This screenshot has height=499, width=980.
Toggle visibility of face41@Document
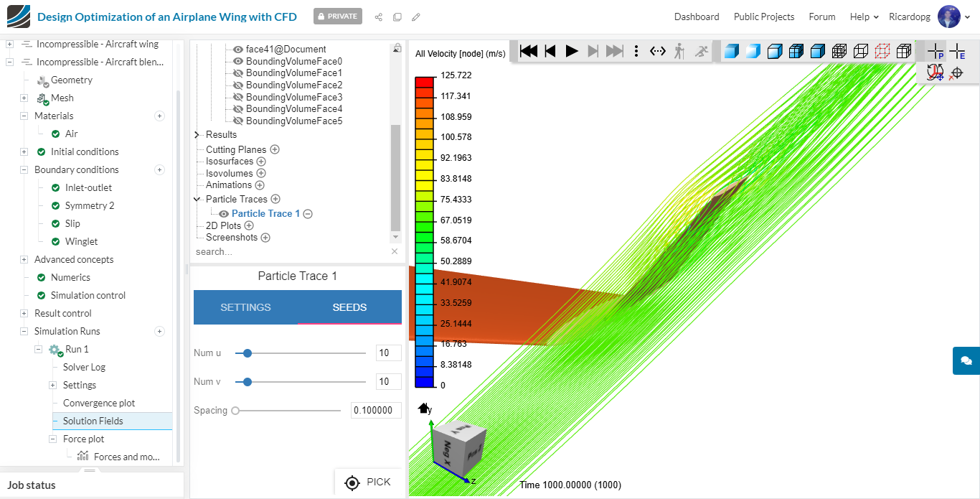[x=238, y=50]
